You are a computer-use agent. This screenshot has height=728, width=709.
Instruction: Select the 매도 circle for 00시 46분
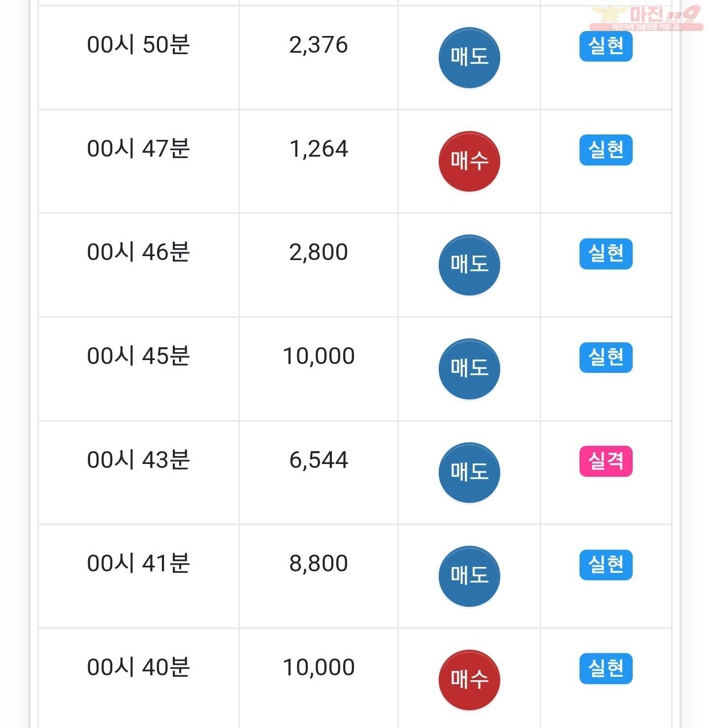469,265
